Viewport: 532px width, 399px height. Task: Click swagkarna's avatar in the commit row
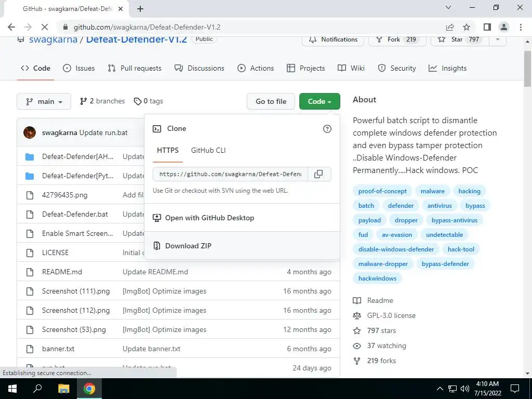(x=30, y=132)
